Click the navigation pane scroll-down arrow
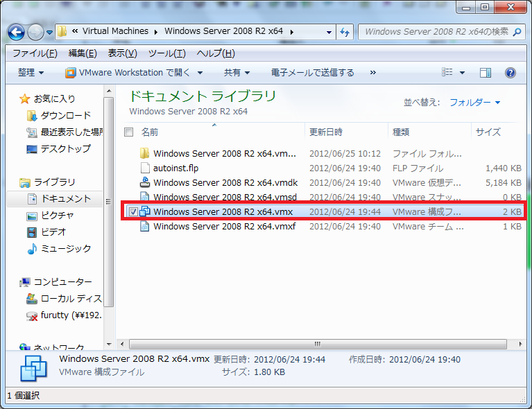The image size is (532, 409). (x=109, y=345)
